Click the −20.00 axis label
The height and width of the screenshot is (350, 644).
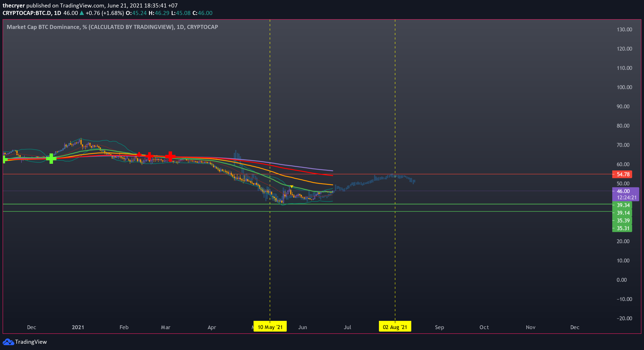click(624, 318)
